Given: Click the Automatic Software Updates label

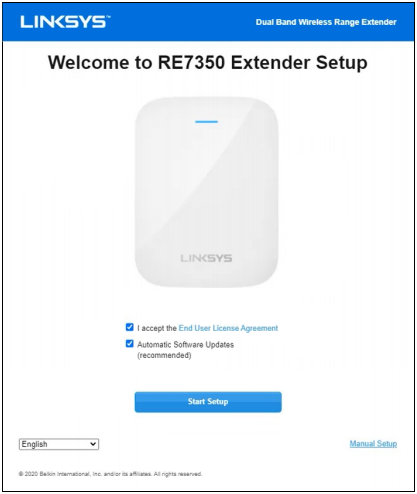Looking at the screenshot, I should [x=185, y=344].
